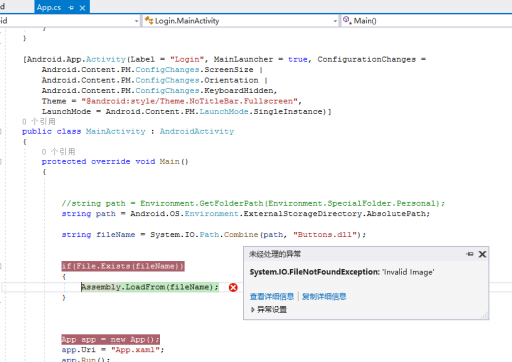Switch to the App.cs tab

point(49,7)
